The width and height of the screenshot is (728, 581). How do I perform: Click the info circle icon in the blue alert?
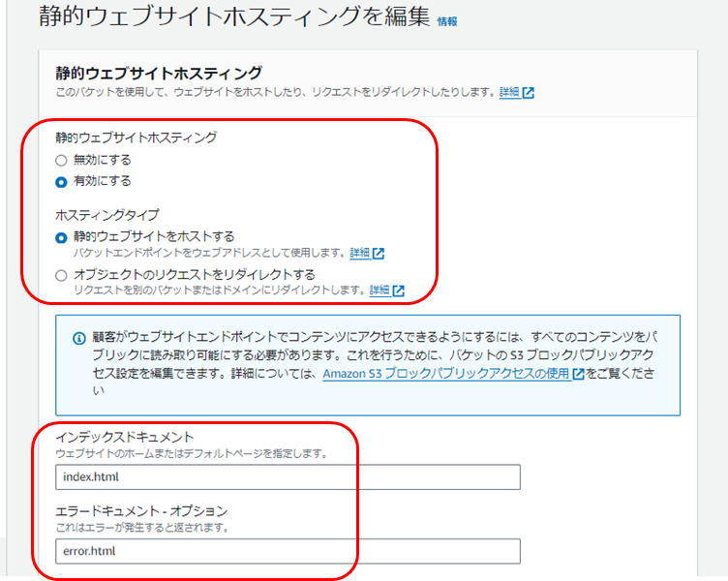point(79,338)
